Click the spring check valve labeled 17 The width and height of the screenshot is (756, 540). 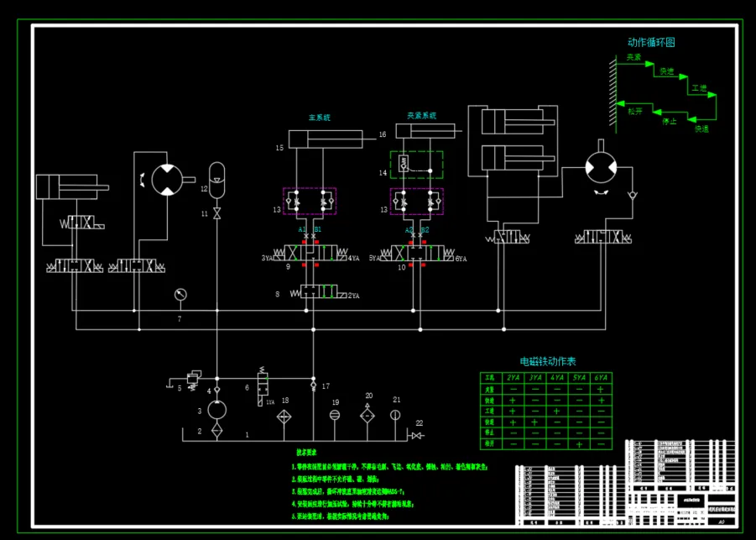click(314, 386)
